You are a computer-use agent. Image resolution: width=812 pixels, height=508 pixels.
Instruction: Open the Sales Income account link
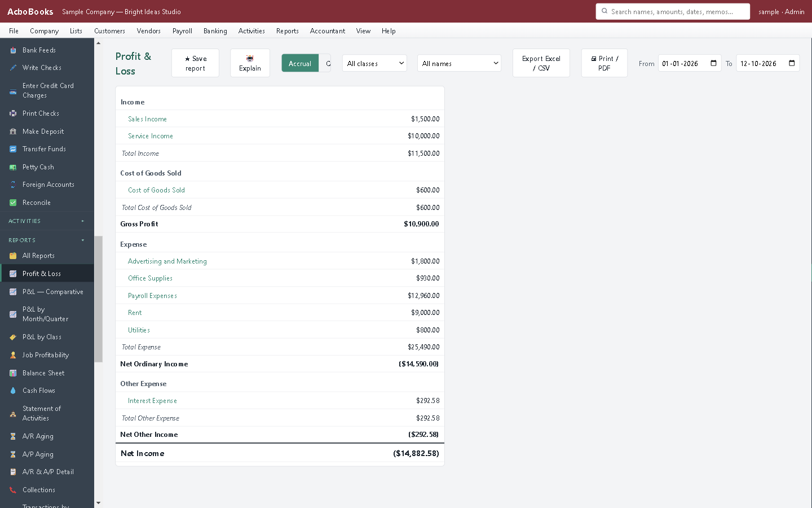pos(147,119)
